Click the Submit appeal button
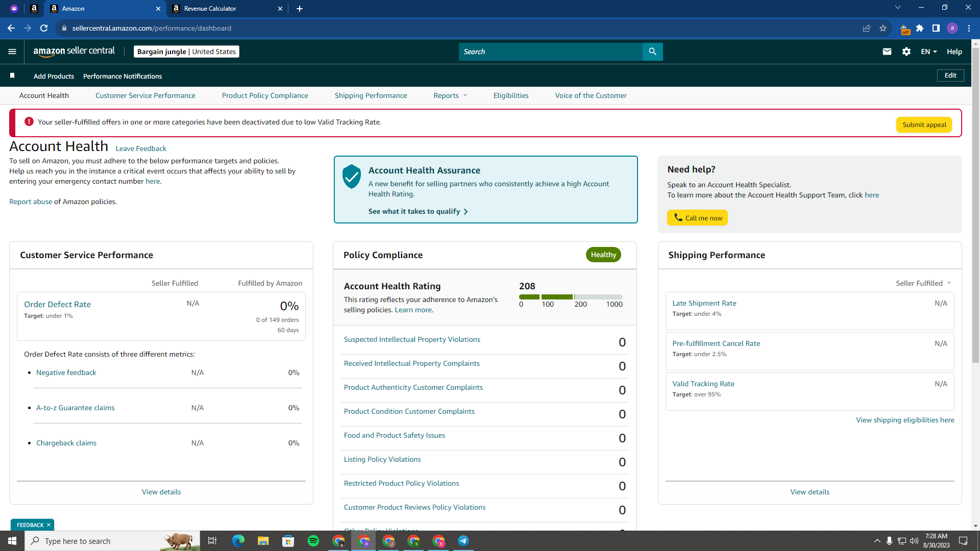The image size is (980, 551). coord(924,124)
